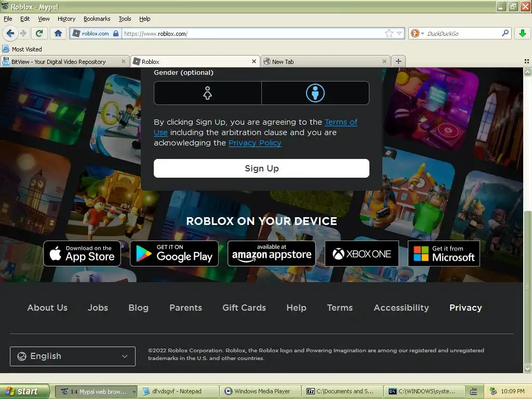The image size is (532, 399).
Task: Click the padlock site security icon
Action: point(116,33)
